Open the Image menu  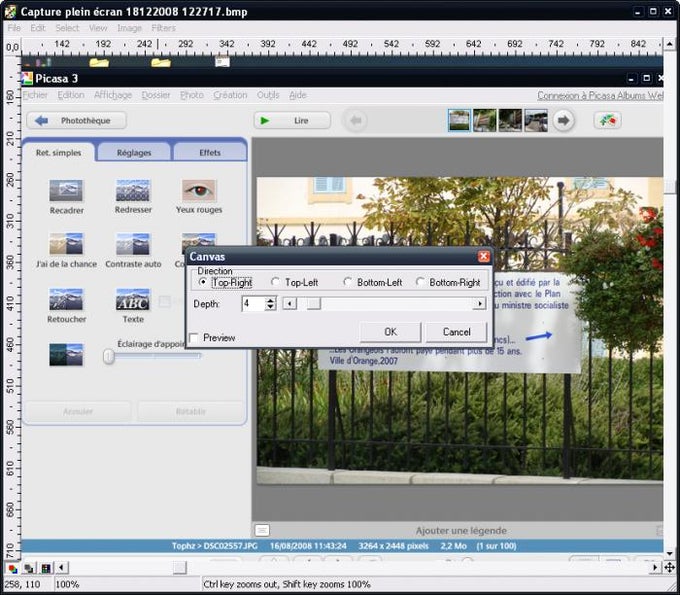[129, 28]
